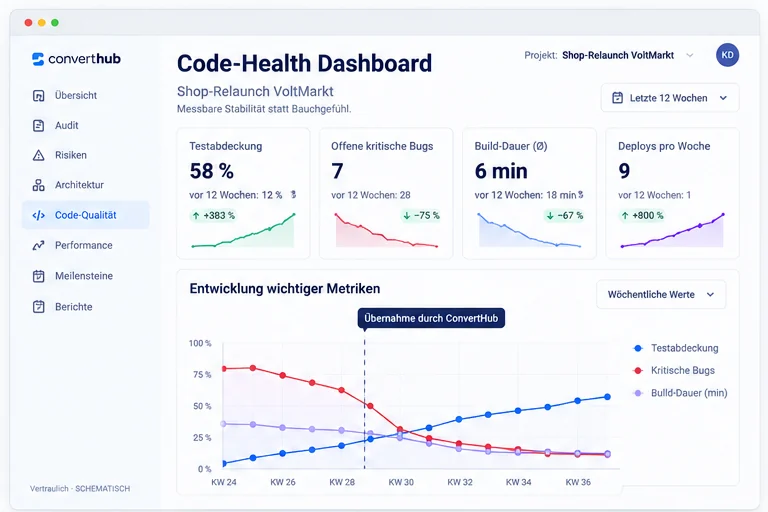The width and height of the screenshot is (768, 512).
Task: Click the KW 30 axis label
Action: pyautogui.click(x=401, y=482)
